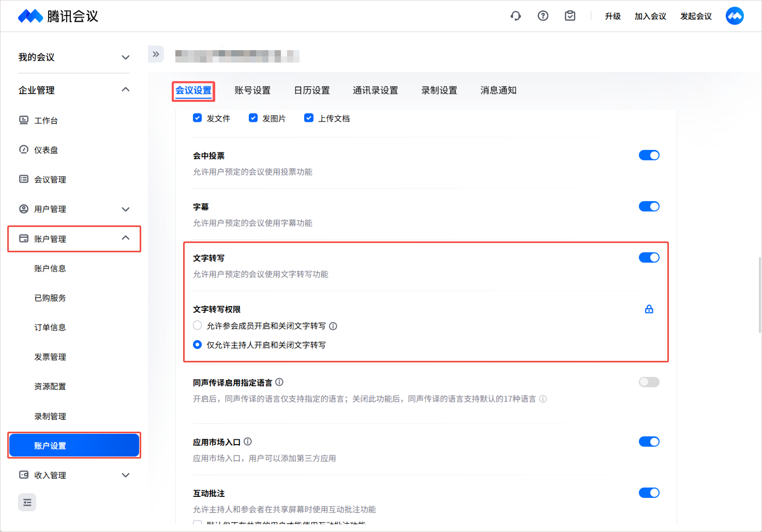762x532 pixels.
Task: Click 加入会议 in the top bar
Action: [x=650, y=16]
